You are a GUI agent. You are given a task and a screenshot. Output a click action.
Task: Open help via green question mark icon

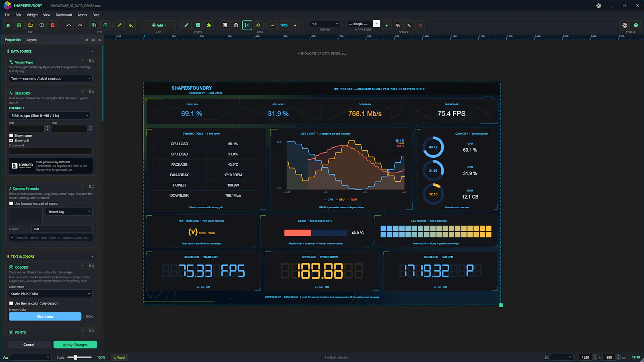[636, 25]
